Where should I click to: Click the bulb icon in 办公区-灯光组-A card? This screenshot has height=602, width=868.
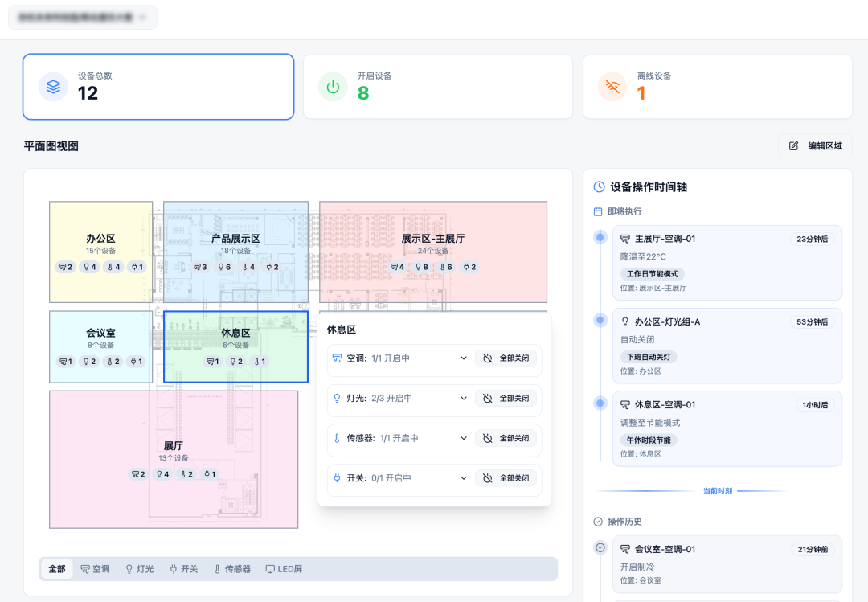coord(625,321)
